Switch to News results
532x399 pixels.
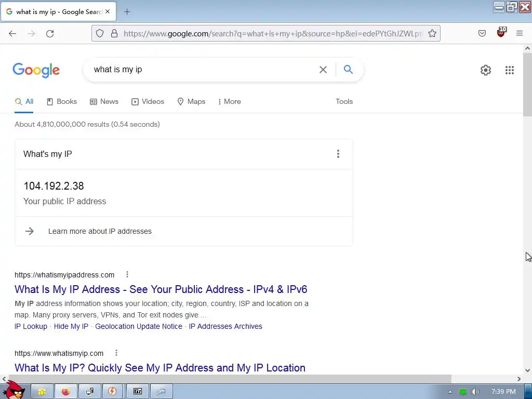pos(104,101)
